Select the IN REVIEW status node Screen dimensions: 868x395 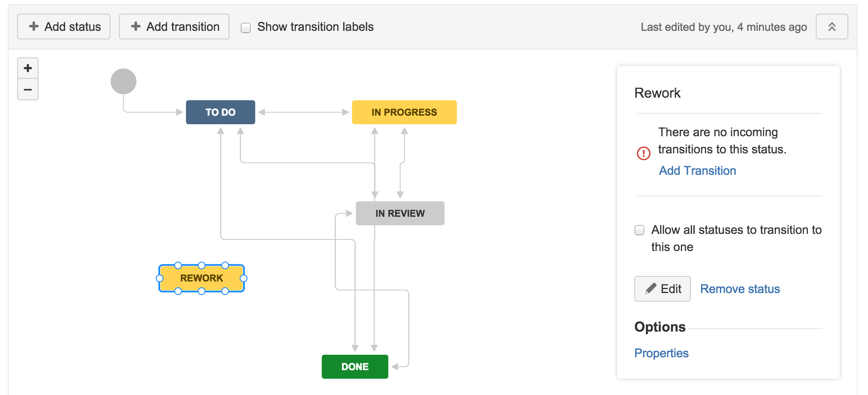click(400, 213)
